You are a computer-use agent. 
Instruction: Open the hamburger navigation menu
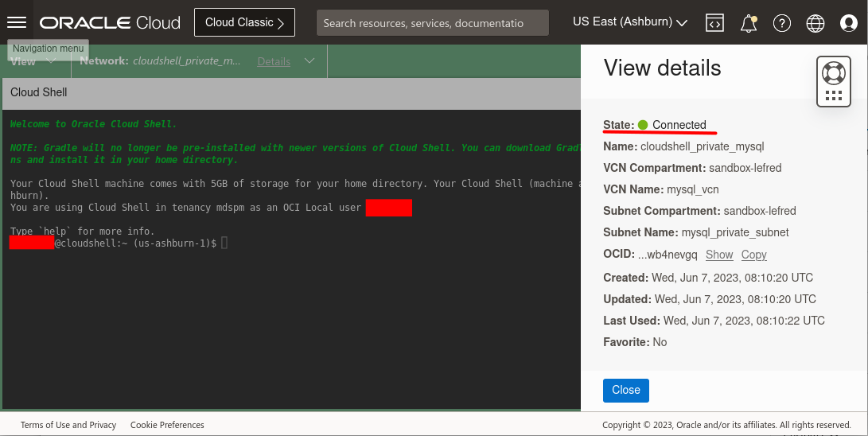17,22
